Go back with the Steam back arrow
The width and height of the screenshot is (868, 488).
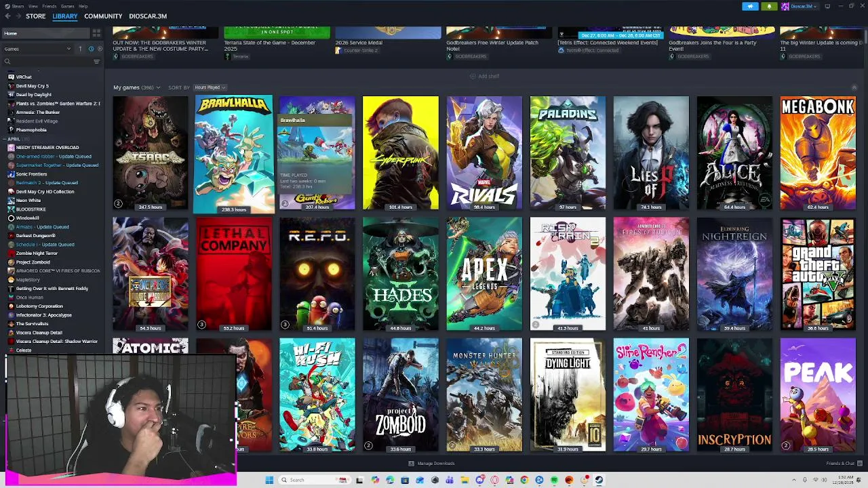(x=7, y=16)
